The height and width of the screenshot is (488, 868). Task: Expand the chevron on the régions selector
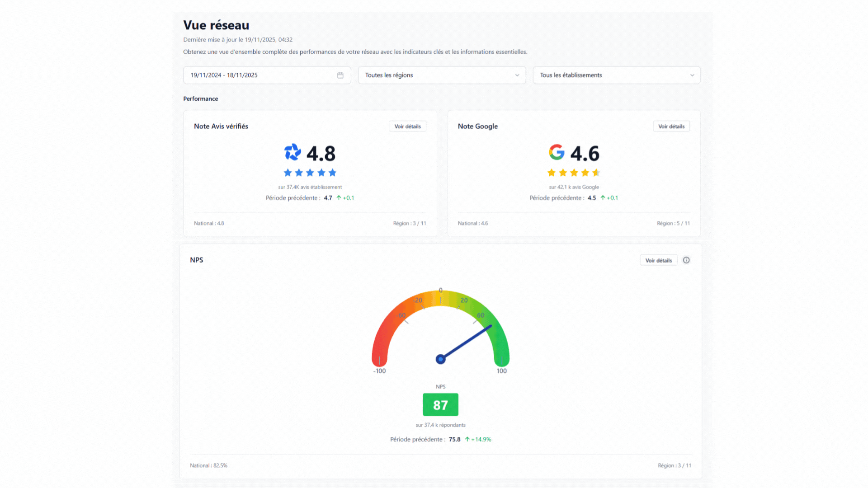(x=517, y=75)
